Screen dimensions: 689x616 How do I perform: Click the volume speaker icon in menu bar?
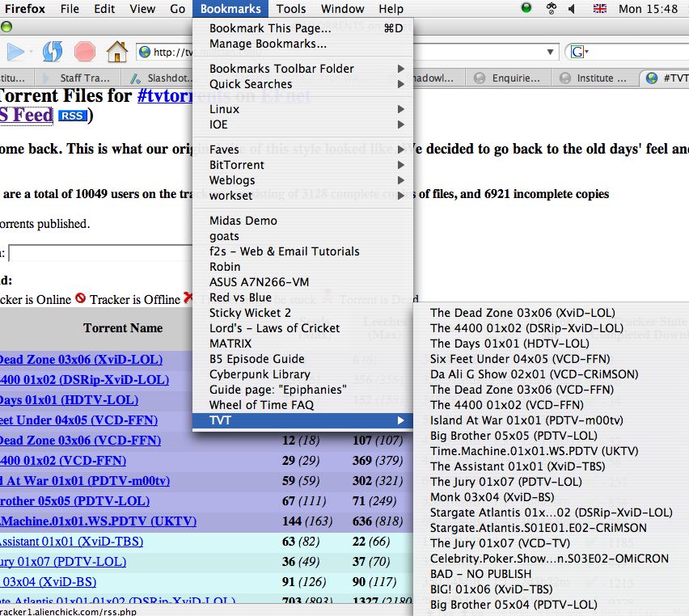click(571, 8)
